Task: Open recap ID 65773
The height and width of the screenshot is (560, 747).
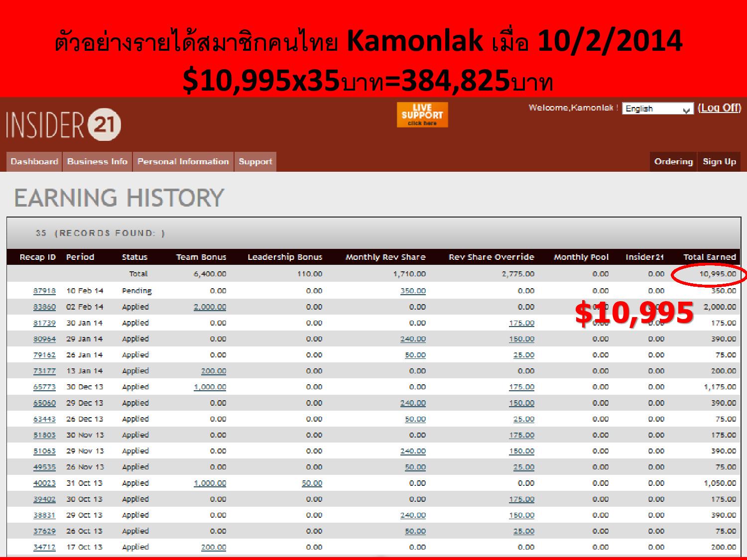Action: tap(44, 387)
